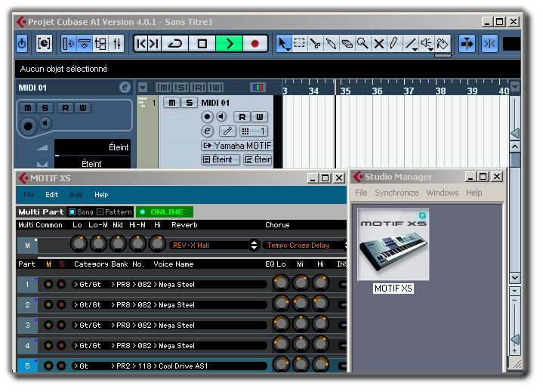Toggle the Cycle loop button
This screenshot has width=543, height=392.
coord(175,44)
